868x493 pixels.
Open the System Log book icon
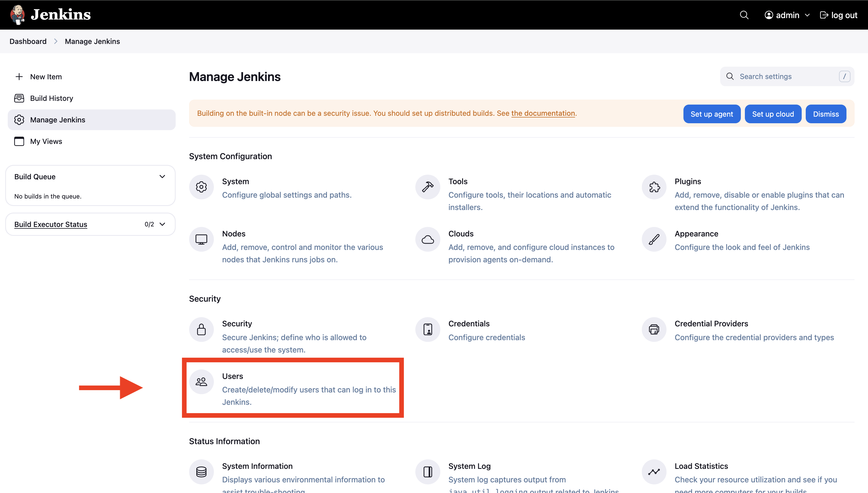tap(428, 472)
